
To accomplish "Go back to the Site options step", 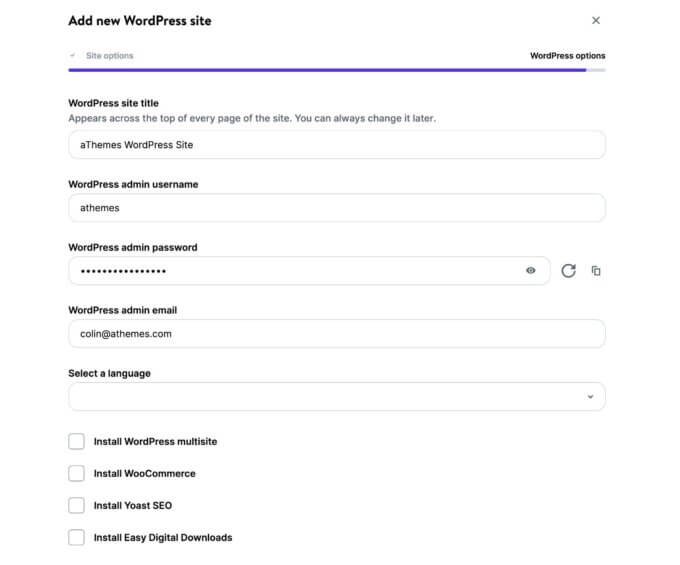I will point(109,56).
